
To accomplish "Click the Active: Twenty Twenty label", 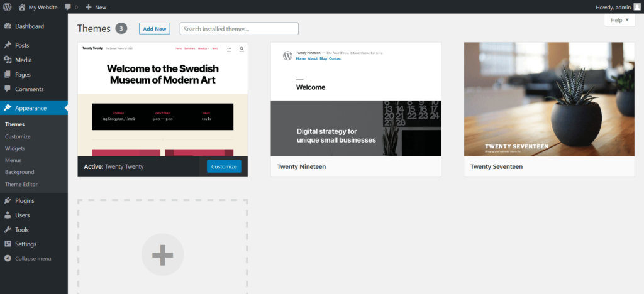I will (114, 167).
